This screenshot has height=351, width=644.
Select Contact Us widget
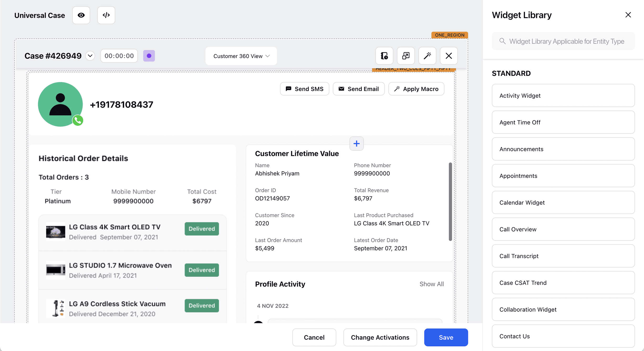(563, 336)
